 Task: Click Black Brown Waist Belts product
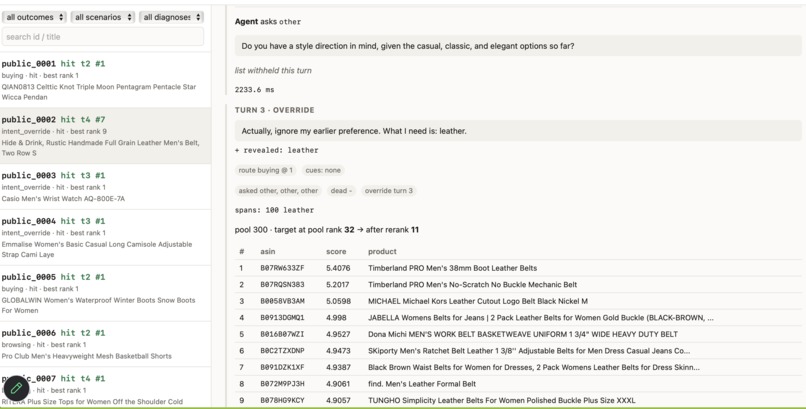tap(534, 367)
